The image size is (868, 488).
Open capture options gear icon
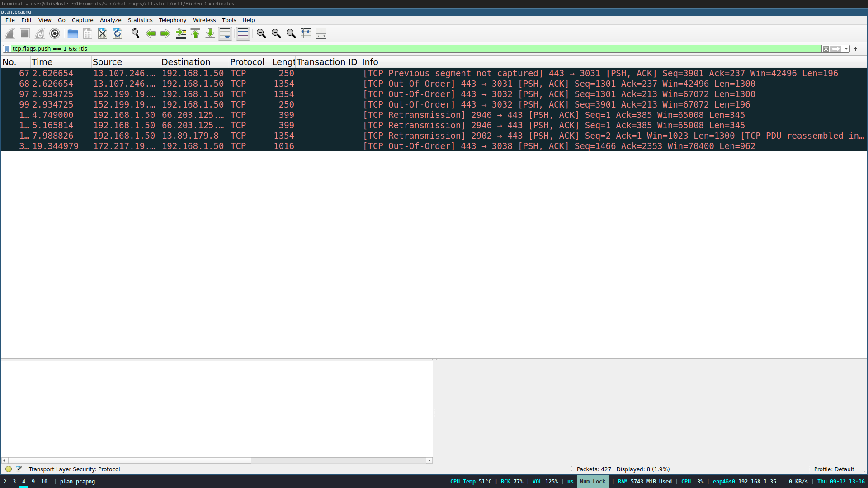point(55,33)
